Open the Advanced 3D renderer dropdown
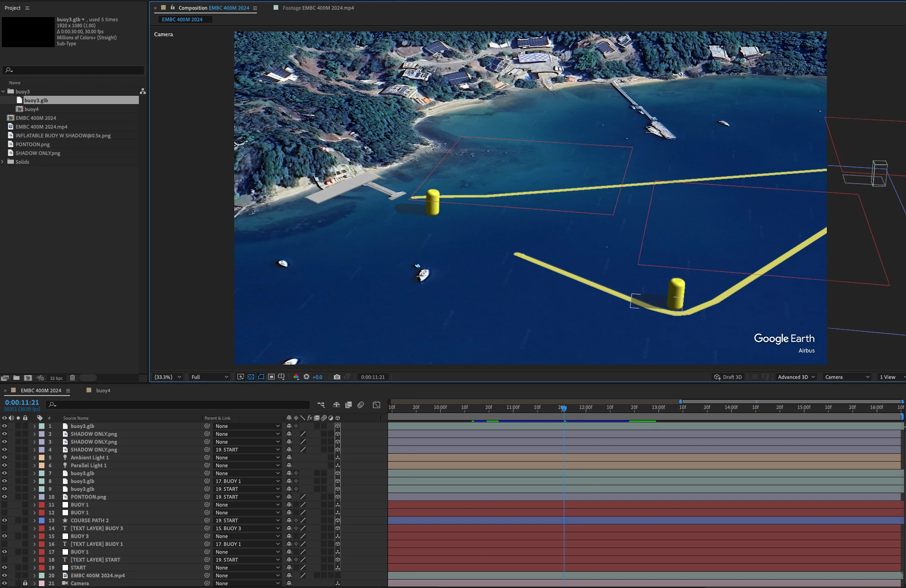Screen dimensions: 906x588 coord(796,377)
